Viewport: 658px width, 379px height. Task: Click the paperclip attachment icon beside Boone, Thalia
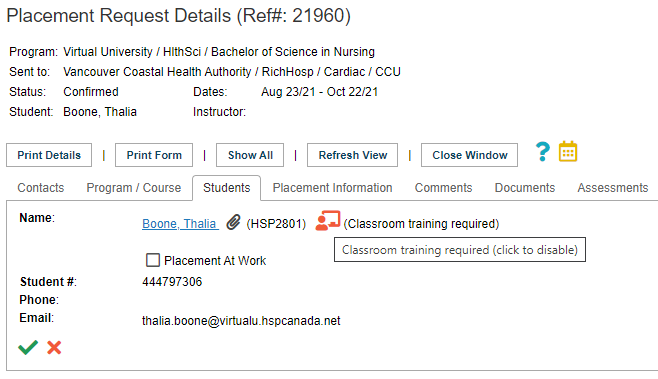(x=233, y=222)
